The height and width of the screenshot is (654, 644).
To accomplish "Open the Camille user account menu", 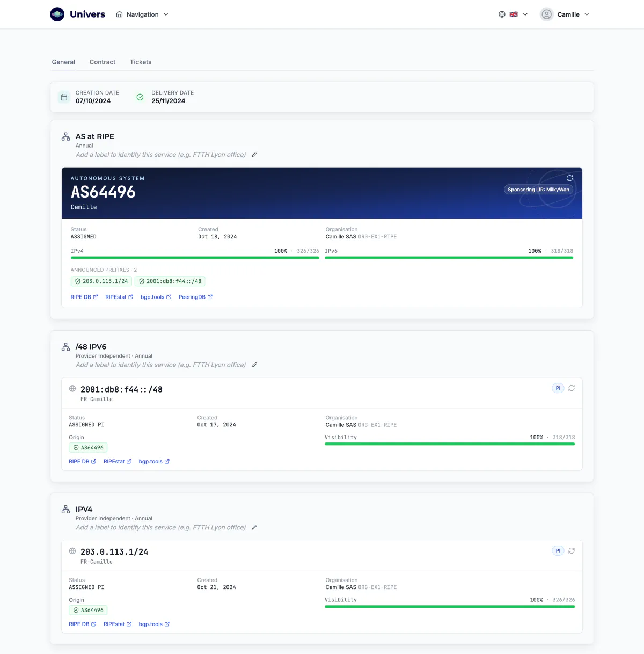I will coord(565,14).
